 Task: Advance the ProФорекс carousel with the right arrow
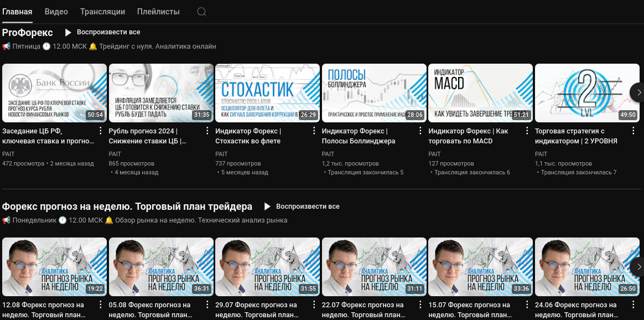click(639, 93)
